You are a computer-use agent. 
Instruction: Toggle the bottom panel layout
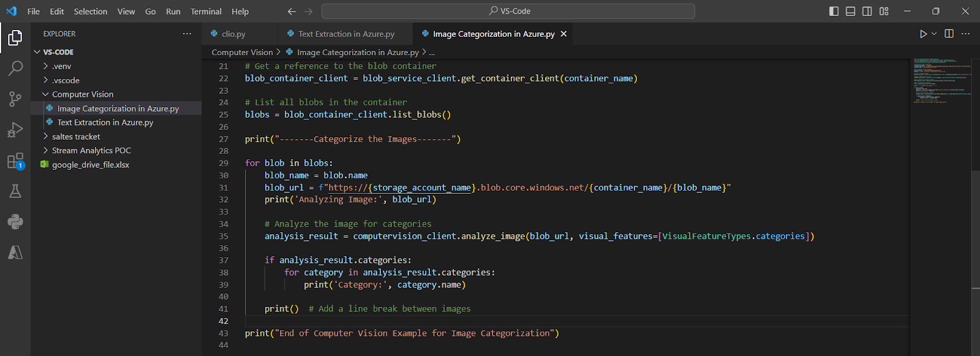(851, 11)
